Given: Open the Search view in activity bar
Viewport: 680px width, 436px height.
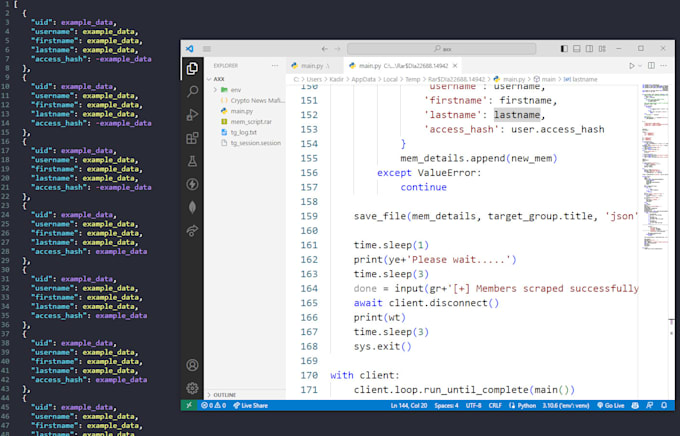Looking at the screenshot, I should tap(192, 92).
